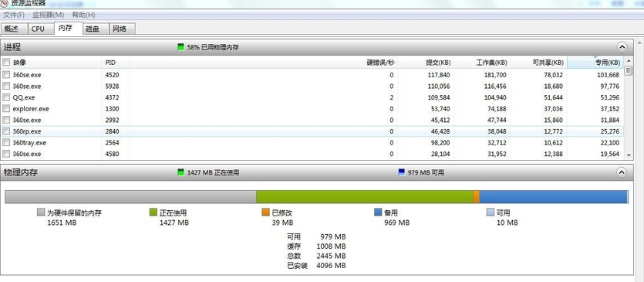Switch to the 概述 tab
644x282 pixels.
click(x=14, y=29)
